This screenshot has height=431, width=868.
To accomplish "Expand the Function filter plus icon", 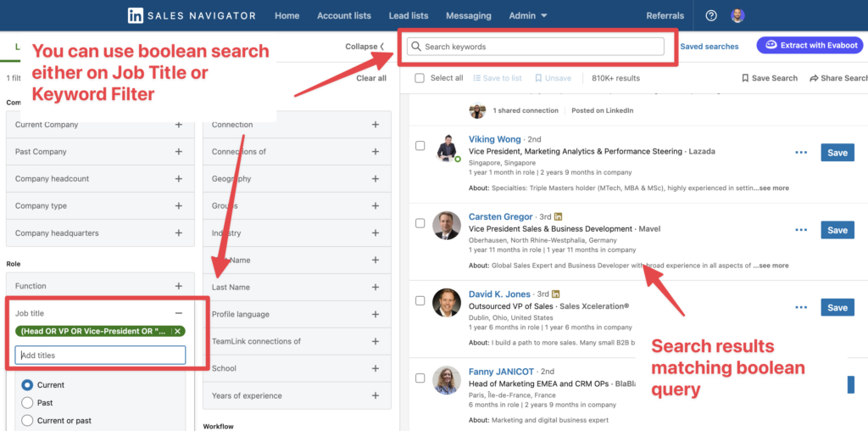I will (x=178, y=286).
